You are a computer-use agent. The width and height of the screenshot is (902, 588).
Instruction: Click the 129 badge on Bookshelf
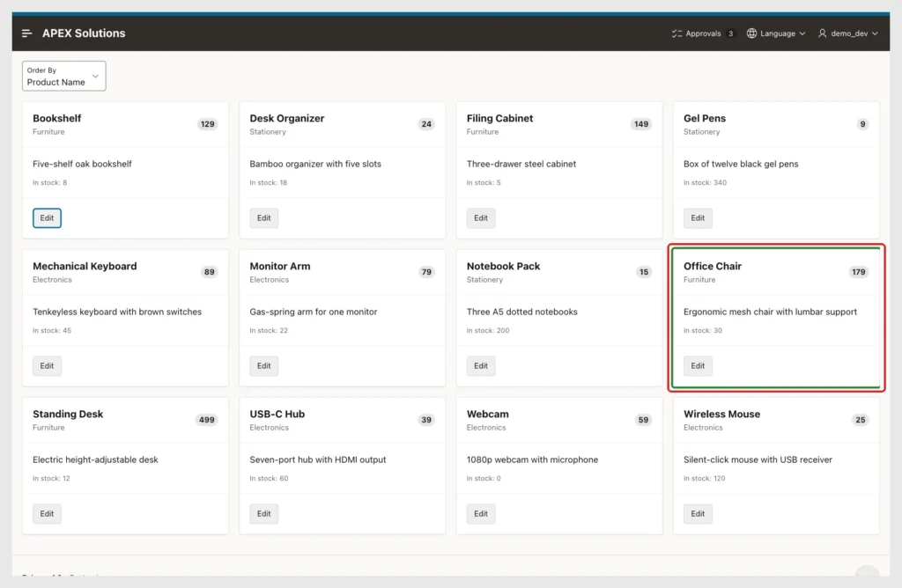[207, 124]
